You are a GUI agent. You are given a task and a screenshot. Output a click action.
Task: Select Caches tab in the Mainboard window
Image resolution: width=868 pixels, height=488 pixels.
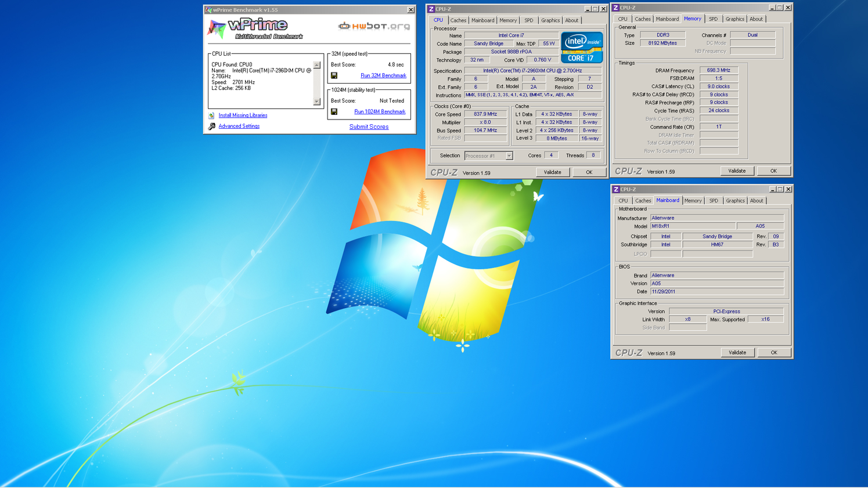coord(643,201)
